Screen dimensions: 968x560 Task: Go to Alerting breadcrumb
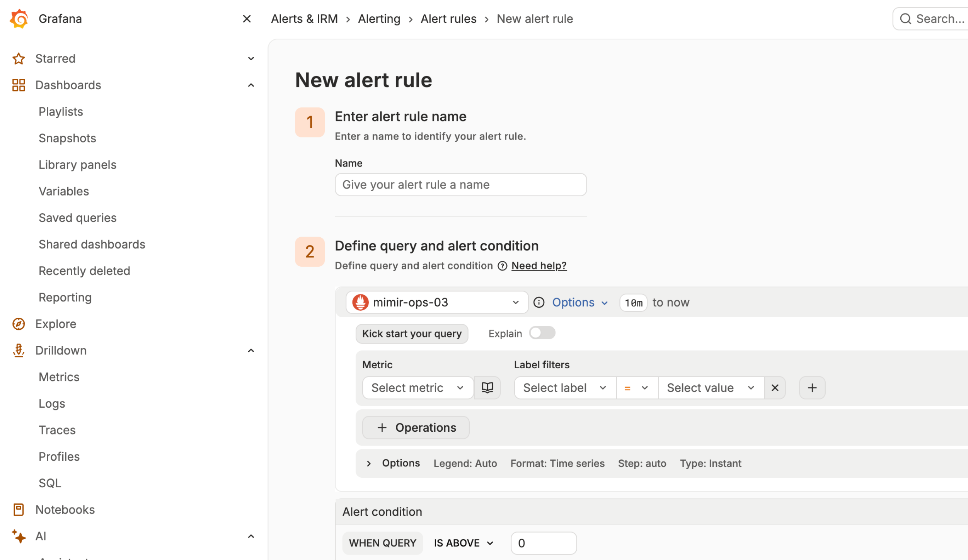[379, 19]
